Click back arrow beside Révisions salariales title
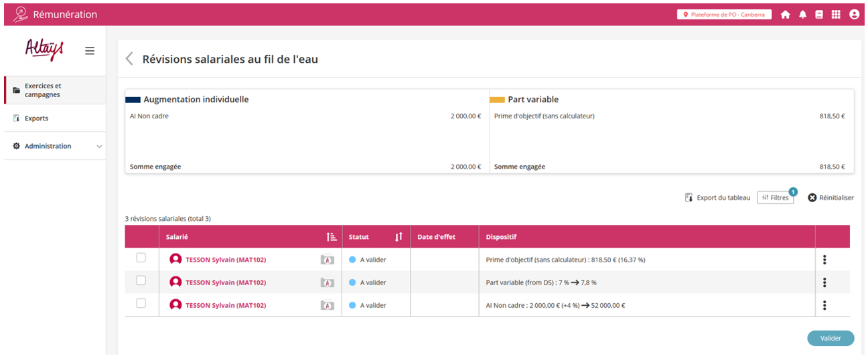 pyautogui.click(x=130, y=59)
